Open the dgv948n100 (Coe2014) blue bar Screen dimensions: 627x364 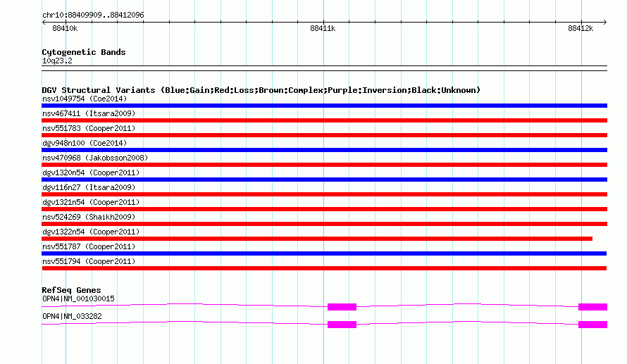[324, 150]
